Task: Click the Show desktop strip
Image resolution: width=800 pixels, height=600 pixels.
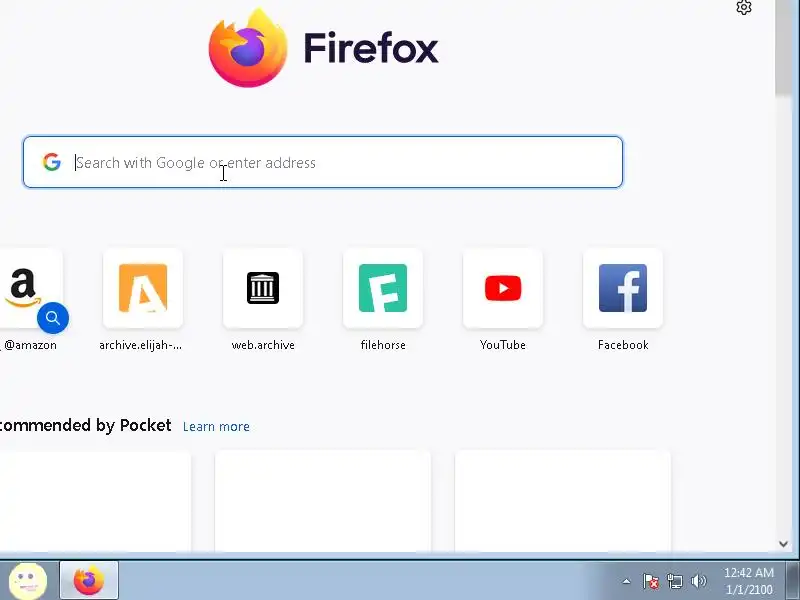Action: (x=793, y=581)
